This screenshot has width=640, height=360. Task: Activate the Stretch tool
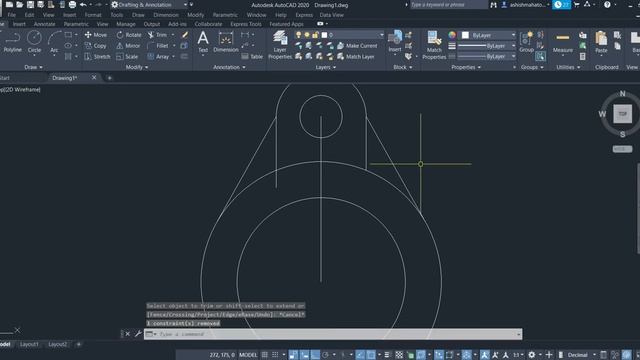97,57
